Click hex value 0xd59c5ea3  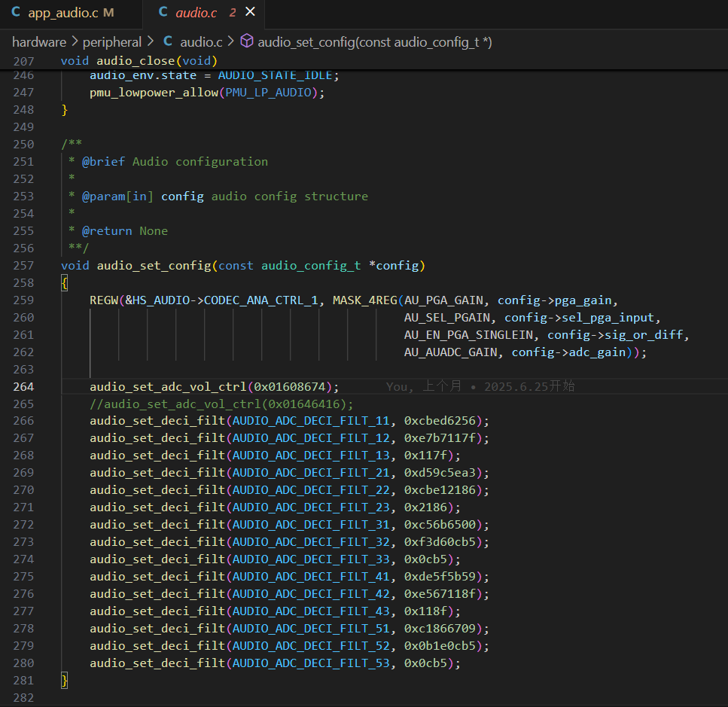pyautogui.click(x=440, y=473)
